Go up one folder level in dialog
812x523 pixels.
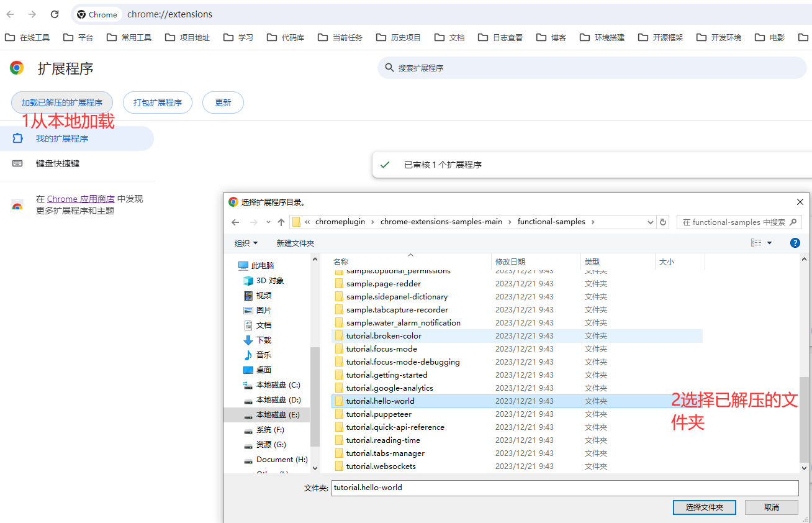coord(281,222)
